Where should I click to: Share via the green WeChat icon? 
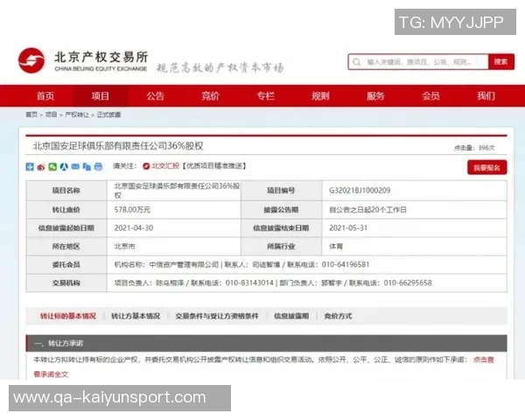(52, 166)
